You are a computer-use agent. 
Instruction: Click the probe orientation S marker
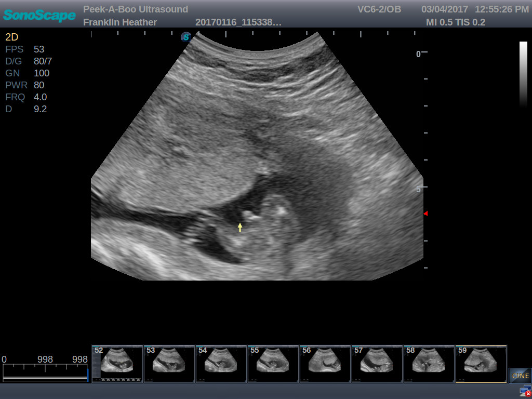186,37
